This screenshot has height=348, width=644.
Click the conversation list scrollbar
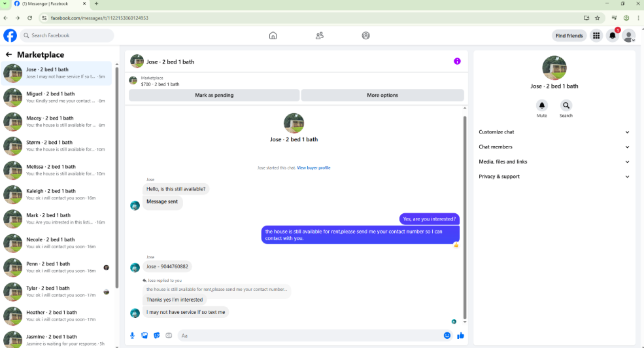pos(116,177)
